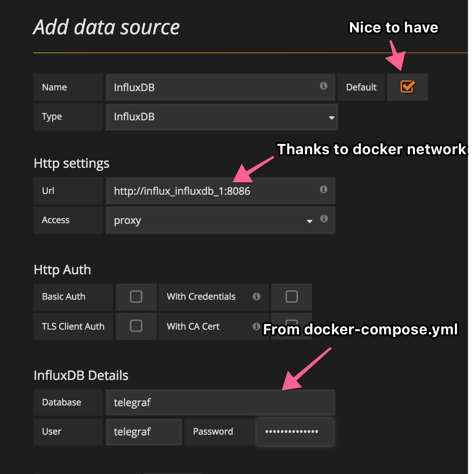This screenshot has width=476, height=474.
Task: Enable the Basic Auth checkbox
Action: pyautogui.click(x=136, y=296)
